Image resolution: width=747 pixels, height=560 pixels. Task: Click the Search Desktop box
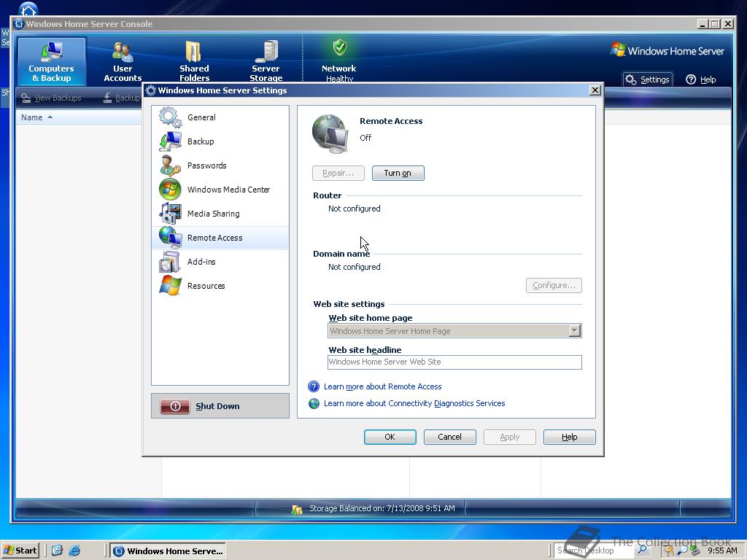593,551
